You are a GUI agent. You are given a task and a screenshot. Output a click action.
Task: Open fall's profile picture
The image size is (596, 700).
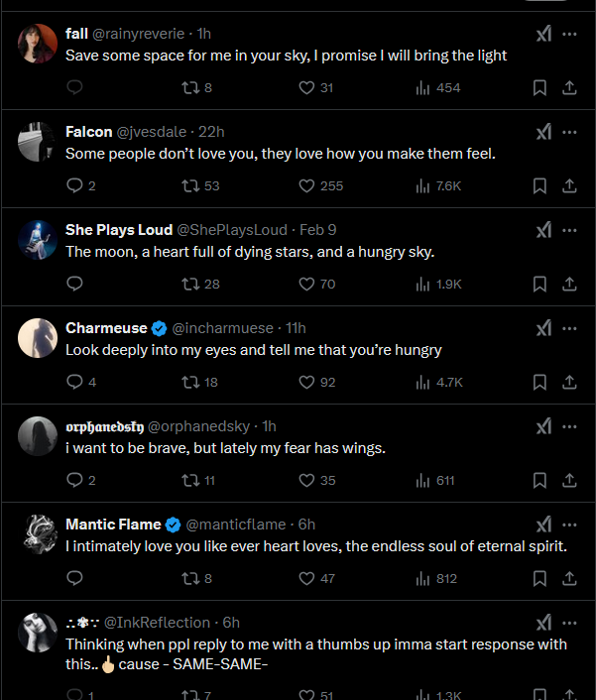(x=37, y=44)
